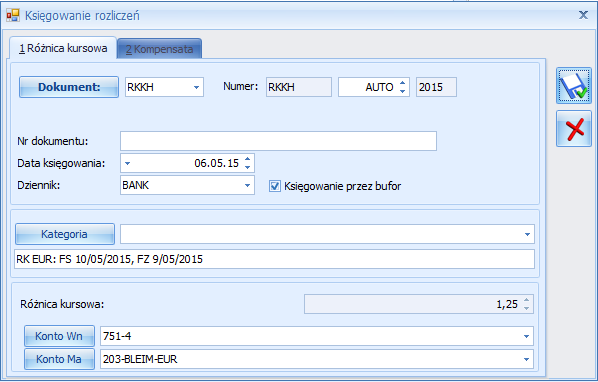Switch to the Różnica kursowa tab
Viewport: 598px width, 382px height.
tap(63, 48)
